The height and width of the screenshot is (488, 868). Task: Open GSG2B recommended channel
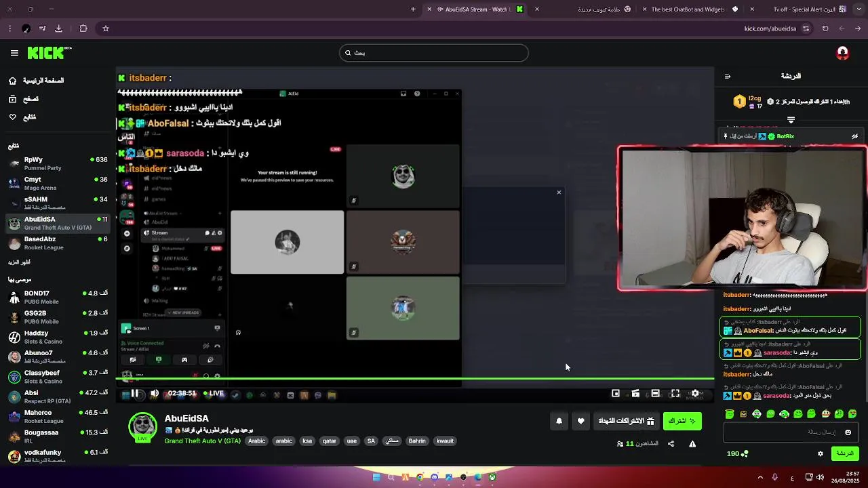pos(58,317)
